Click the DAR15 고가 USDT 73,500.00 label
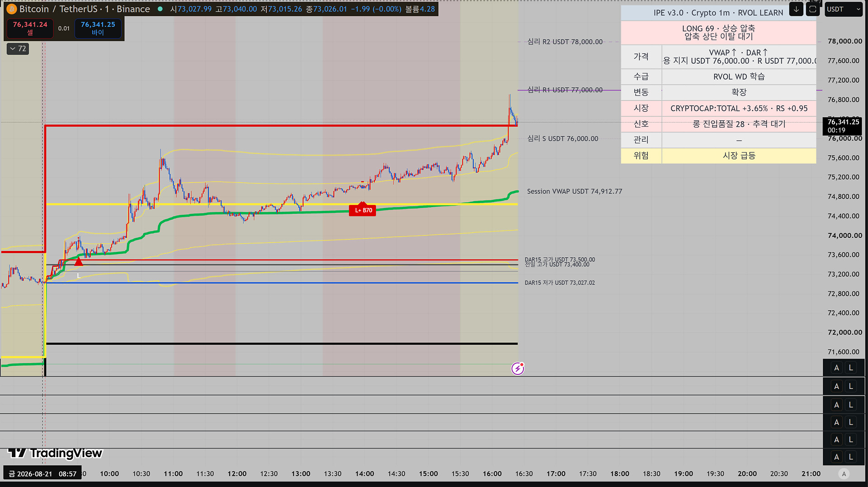Screen dimensions: 868x487 click(560, 260)
